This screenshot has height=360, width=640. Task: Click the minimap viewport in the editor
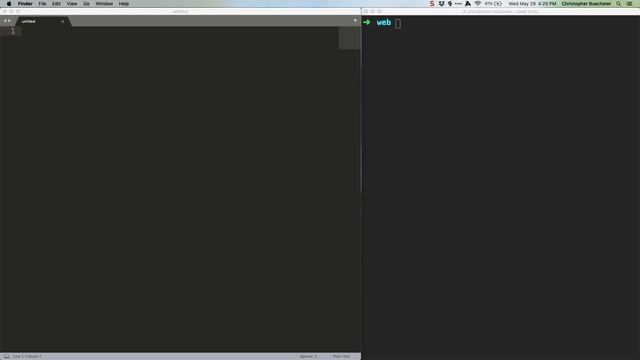click(x=349, y=38)
